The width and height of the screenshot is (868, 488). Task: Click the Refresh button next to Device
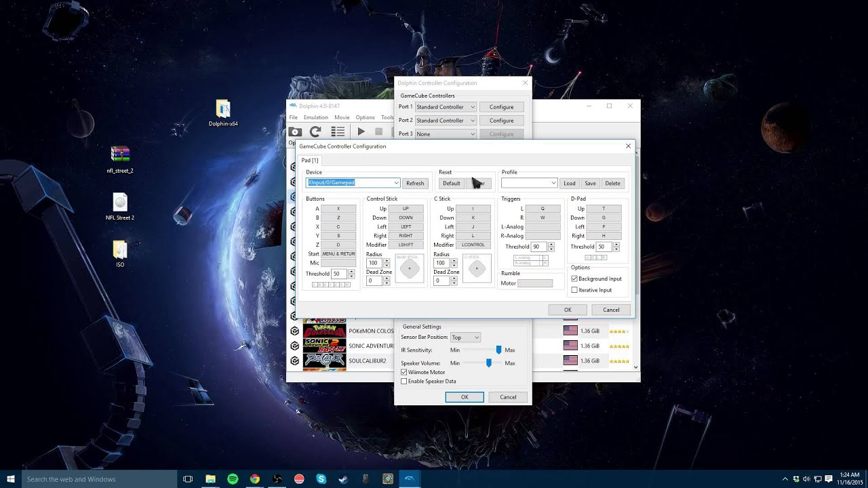point(415,183)
